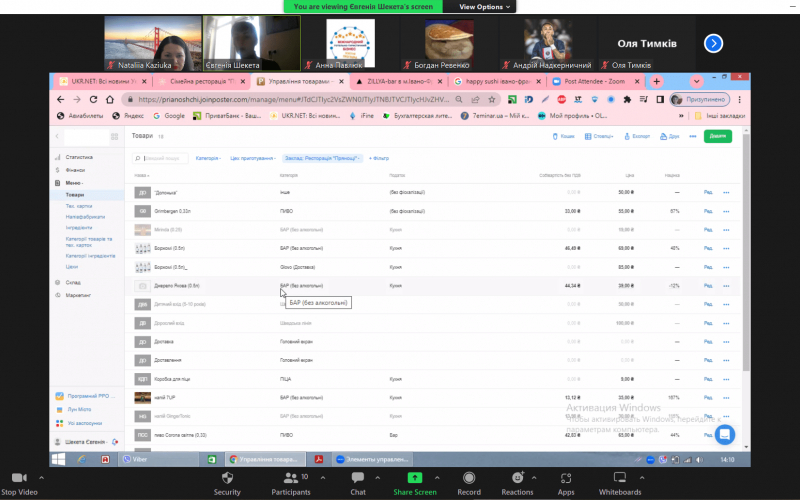Open a new browser tab with plus
This screenshot has height=500, width=800.
pyautogui.click(x=657, y=81)
